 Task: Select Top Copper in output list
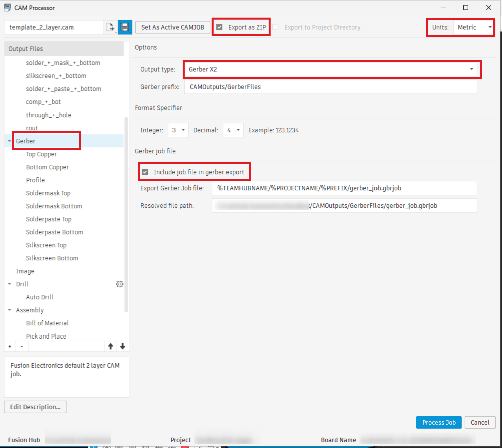[41, 154]
